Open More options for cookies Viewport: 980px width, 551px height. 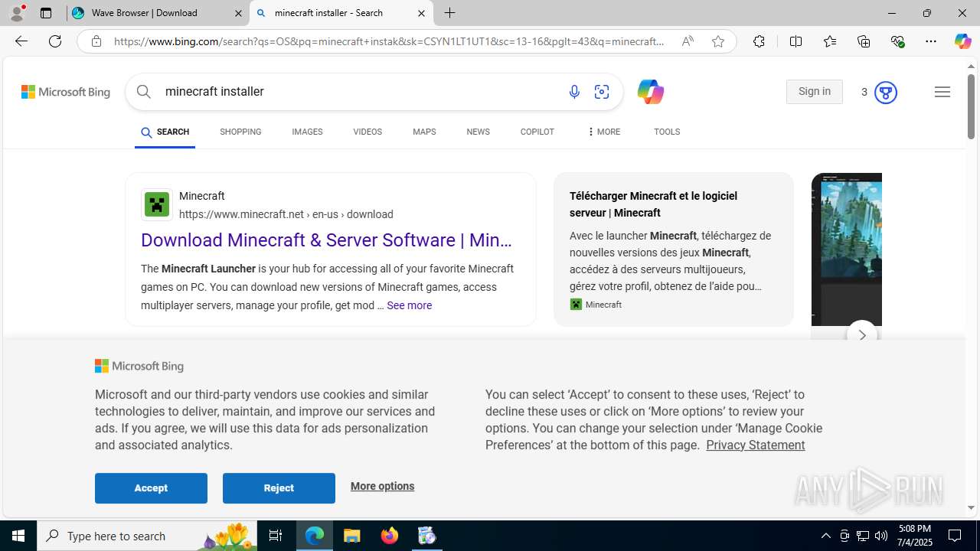(382, 487)
